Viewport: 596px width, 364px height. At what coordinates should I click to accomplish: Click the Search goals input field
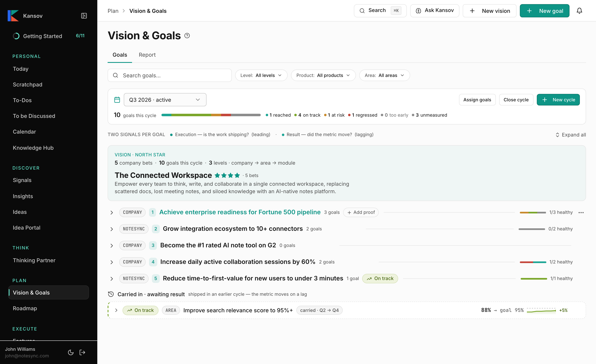pos(169,75)
